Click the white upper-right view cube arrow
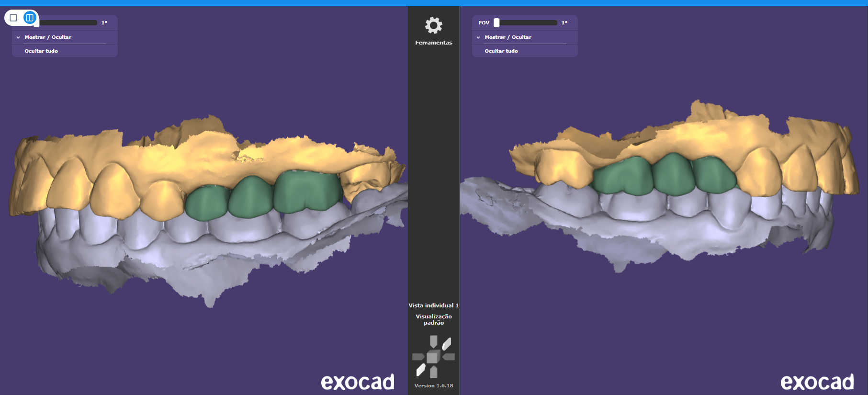Viewport: 868px width, 395px height. click(447, 344)
